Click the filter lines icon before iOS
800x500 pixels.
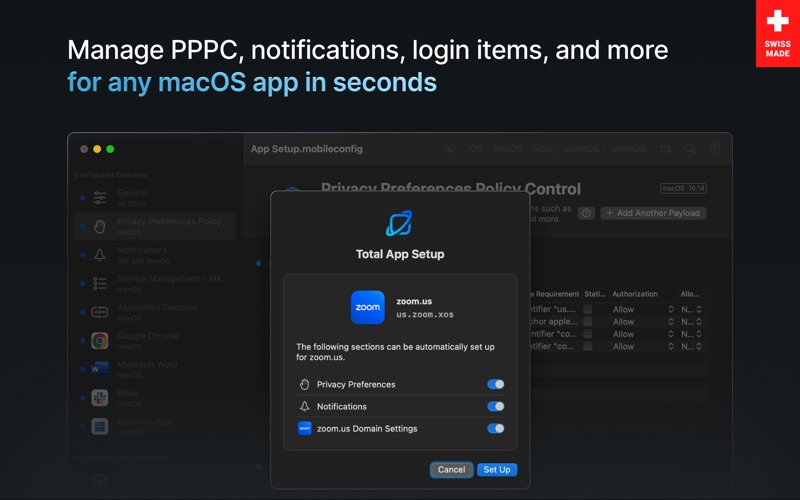[449, 149]
